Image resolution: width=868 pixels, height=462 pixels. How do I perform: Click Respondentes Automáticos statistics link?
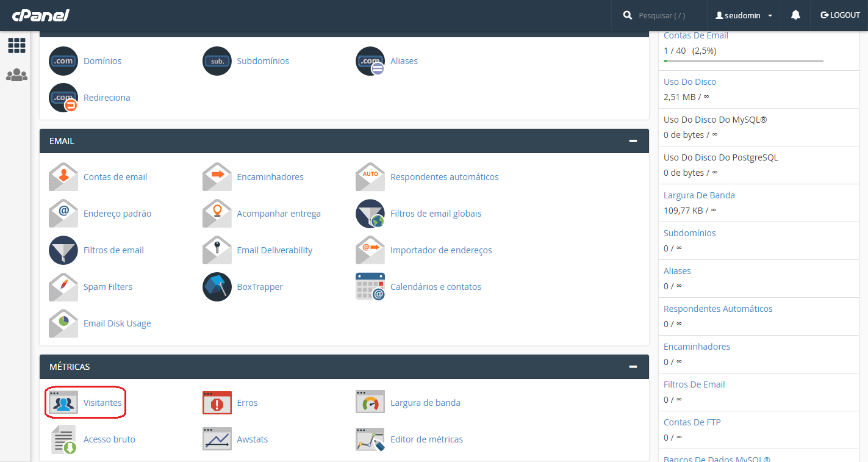[718, 309]
